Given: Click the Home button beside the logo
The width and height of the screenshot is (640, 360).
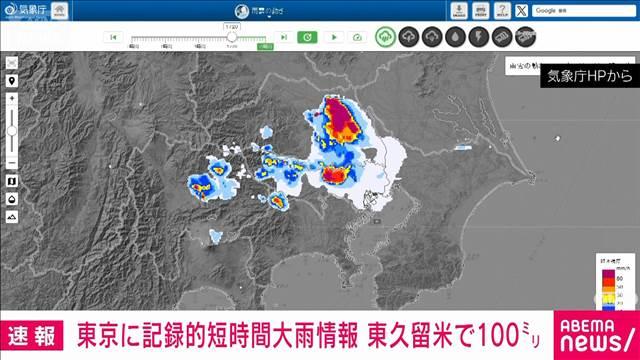Looking at the screenshot, I should 60,10.
